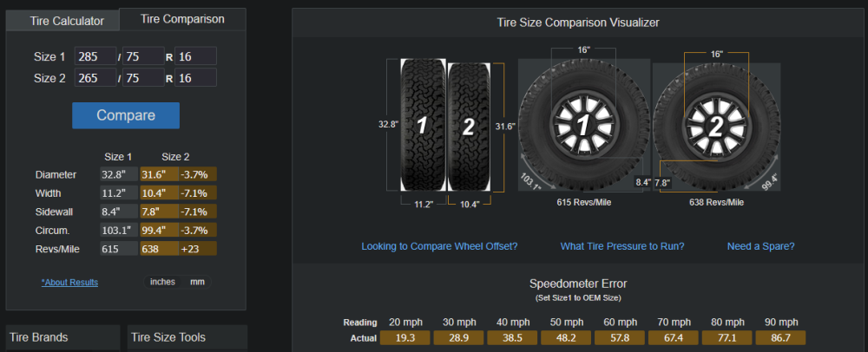Click tire 2 front tread image
This screenshot has height=352, width=868.
click(x=469, y=126)
